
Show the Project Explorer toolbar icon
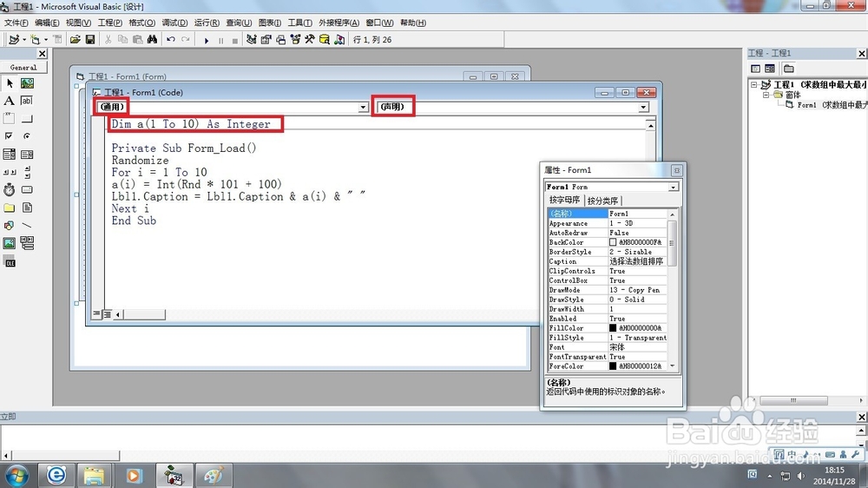point(252,39)
